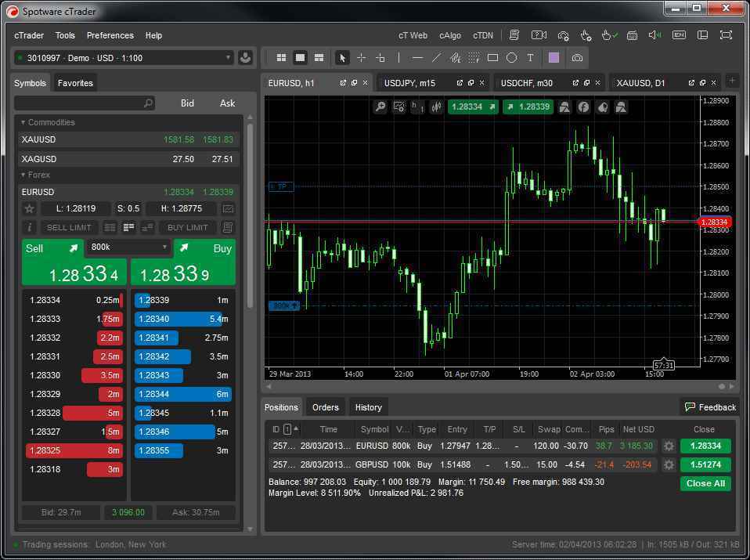750x560 pixels.
Task: Mute sounds via the speaker icon
Action: pyautogui.click(x=654, y=34)
